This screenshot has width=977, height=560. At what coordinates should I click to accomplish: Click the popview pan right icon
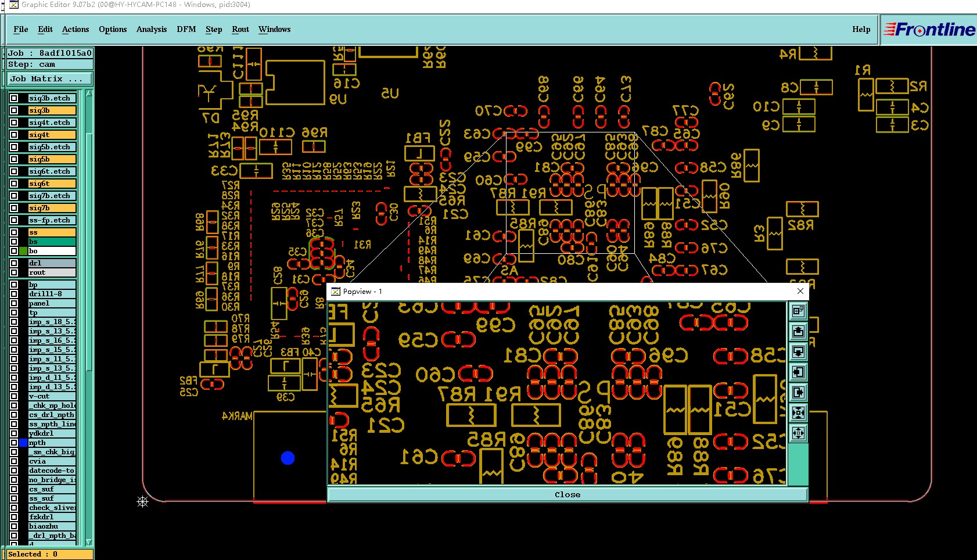point(798,393)
